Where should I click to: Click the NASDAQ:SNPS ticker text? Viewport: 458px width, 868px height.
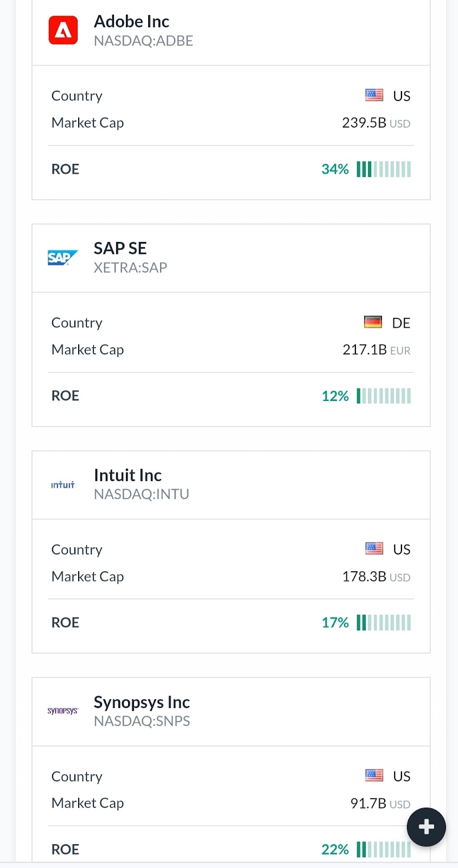tap(142, 722)
